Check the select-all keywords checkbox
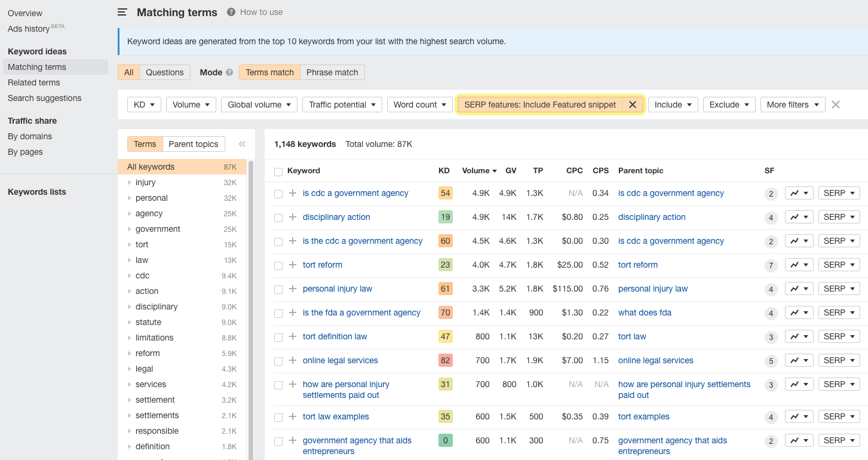Image resolution: width=868 pixels, height=460 pixels. click(278, 171)
